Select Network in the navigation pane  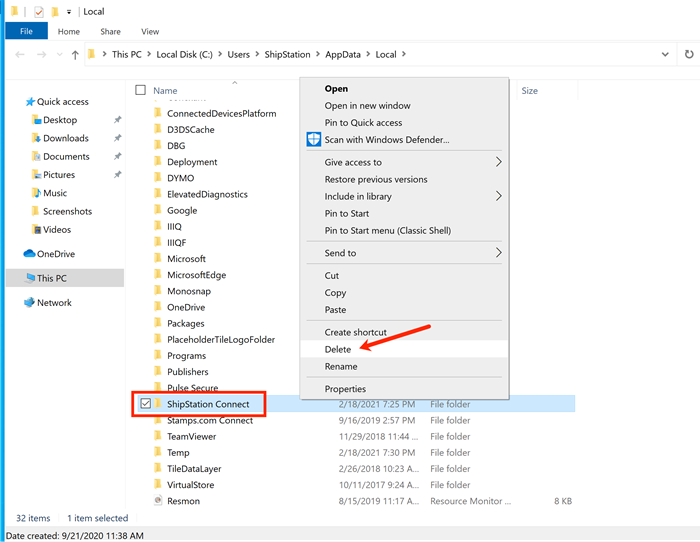pyautogui.click(x=54, y=303)
